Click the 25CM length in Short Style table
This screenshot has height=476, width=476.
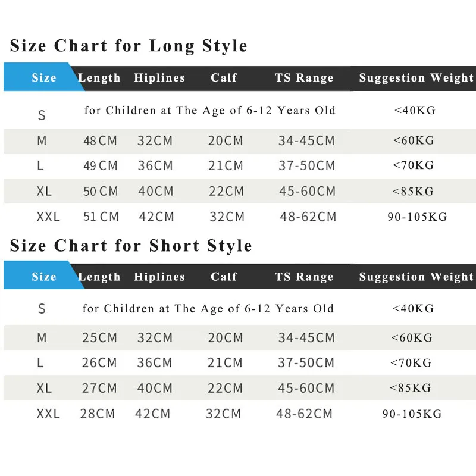[100, 338]
